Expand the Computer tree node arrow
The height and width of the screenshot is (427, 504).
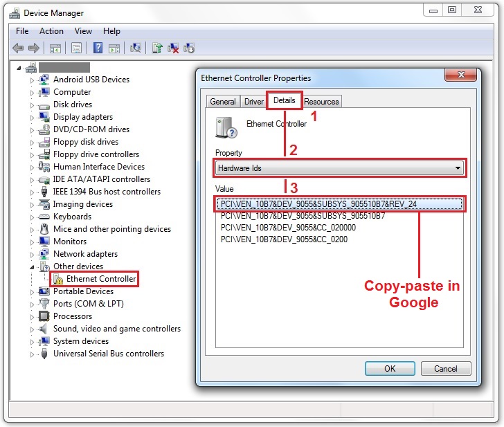point(32,93)
